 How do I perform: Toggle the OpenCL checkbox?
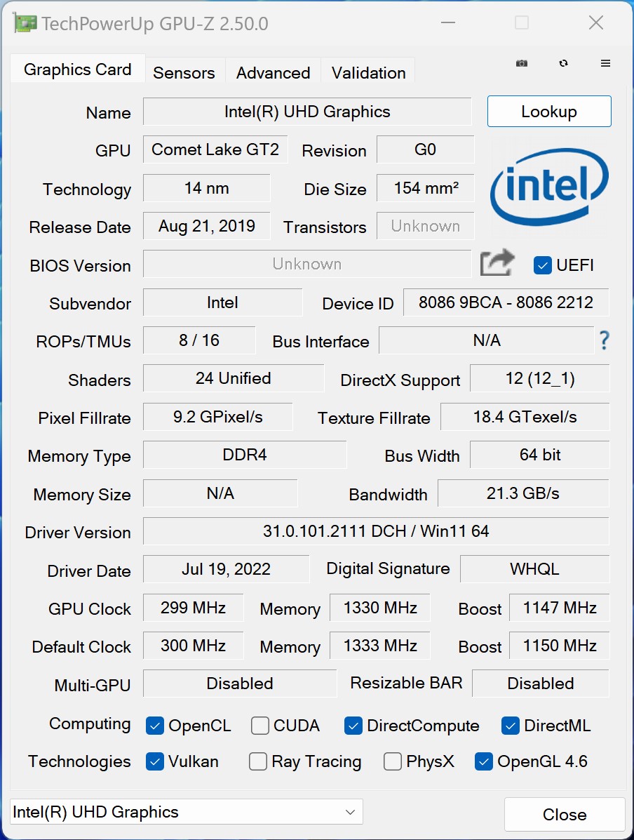click(x=155, y=726)
